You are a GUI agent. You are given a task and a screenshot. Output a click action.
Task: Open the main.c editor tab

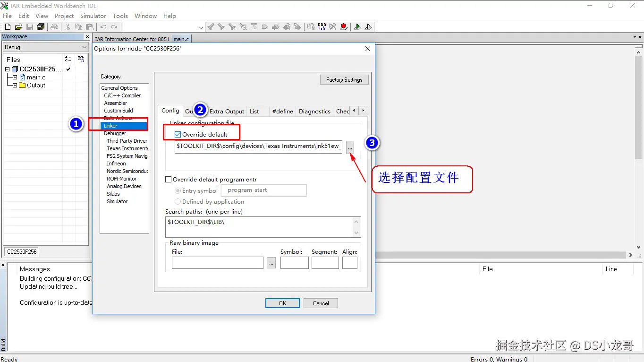[x=181, y=39]
